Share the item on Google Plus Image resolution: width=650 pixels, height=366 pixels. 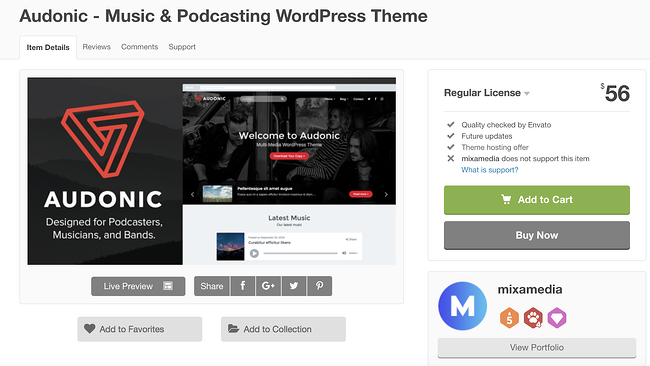click(268, 286)
